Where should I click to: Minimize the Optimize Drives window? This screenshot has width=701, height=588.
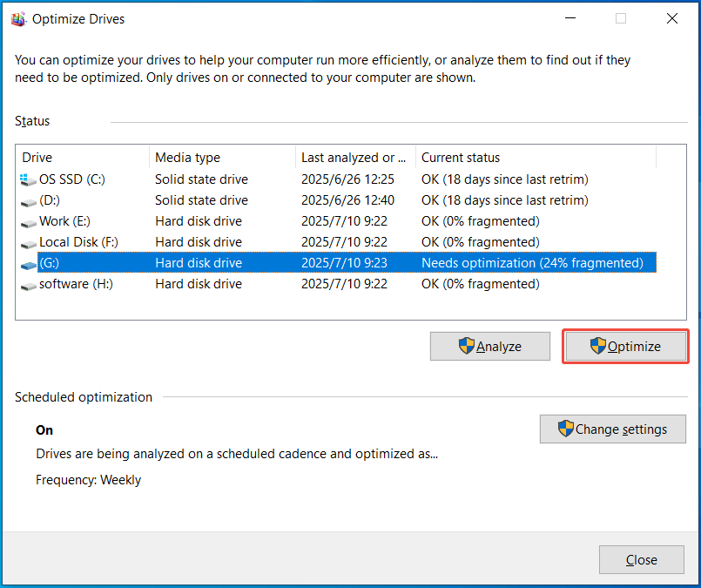point(570,17)
